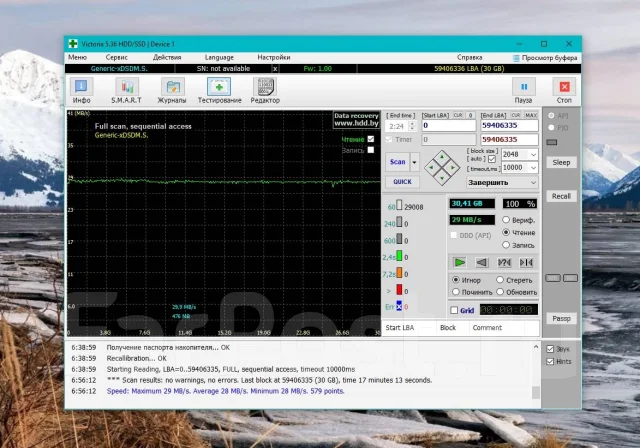This screenshot has width=640, height=448.
Task: Open the Завершить end action dropdown
Action: 502,182
